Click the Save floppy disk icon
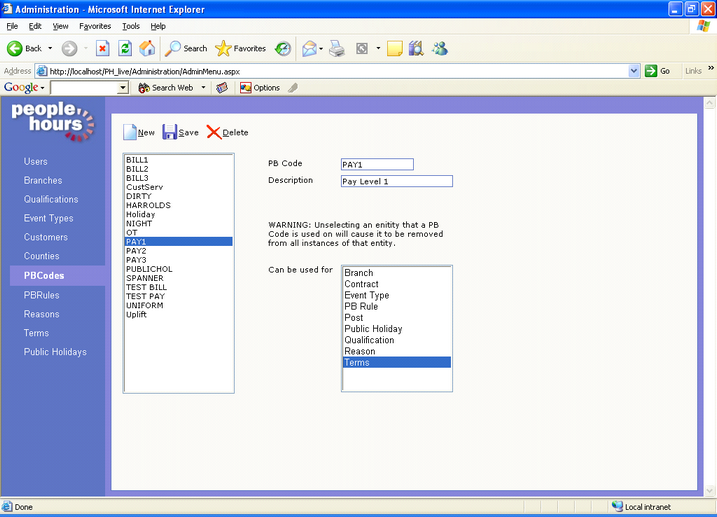 (169, 132)
